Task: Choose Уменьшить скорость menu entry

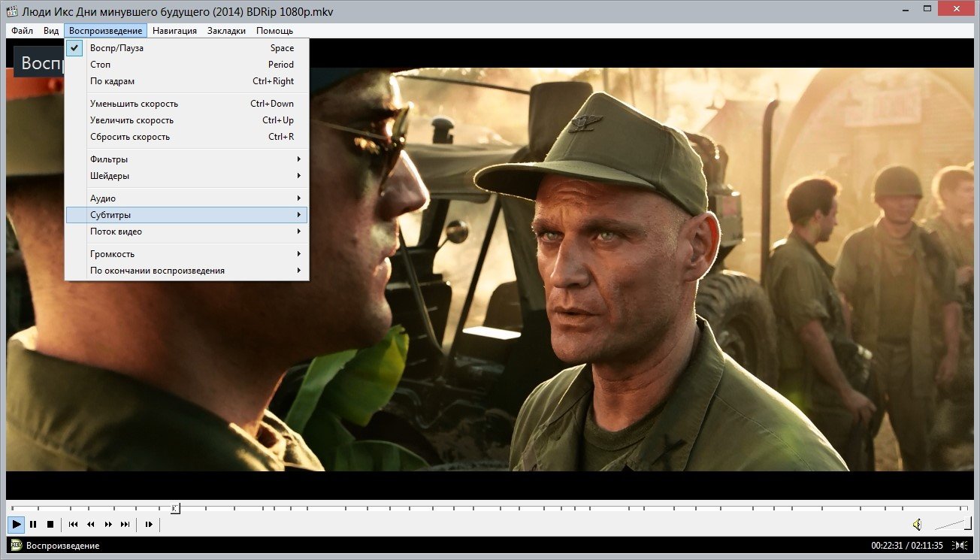Action: (x=187, y=104)
